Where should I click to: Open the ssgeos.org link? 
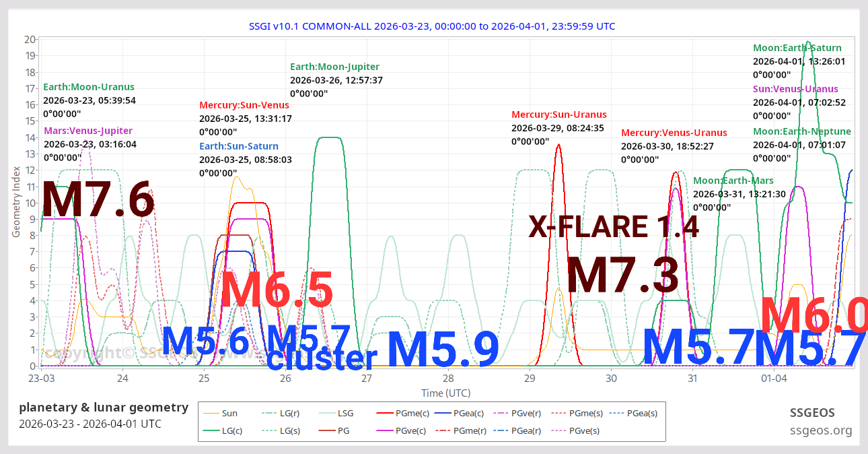[822, 429]
